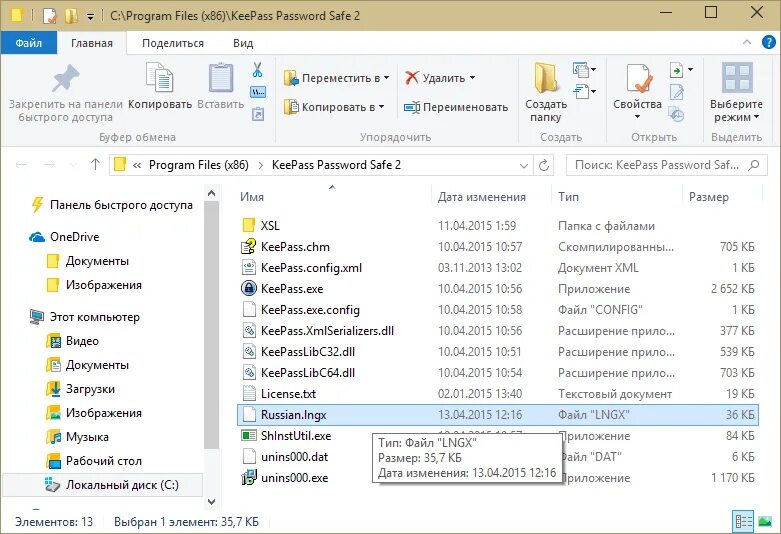The image size is (781, 534).
Task: Click the Up one level arrow
Action: (x=95, y=164)
